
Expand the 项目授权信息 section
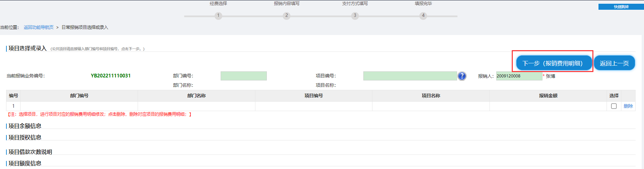tap(25, 137)
